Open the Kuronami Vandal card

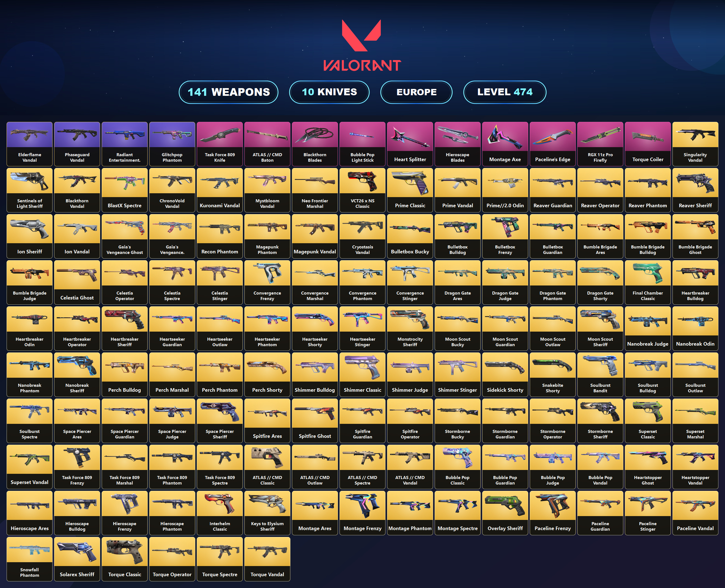tap(220, 190)
